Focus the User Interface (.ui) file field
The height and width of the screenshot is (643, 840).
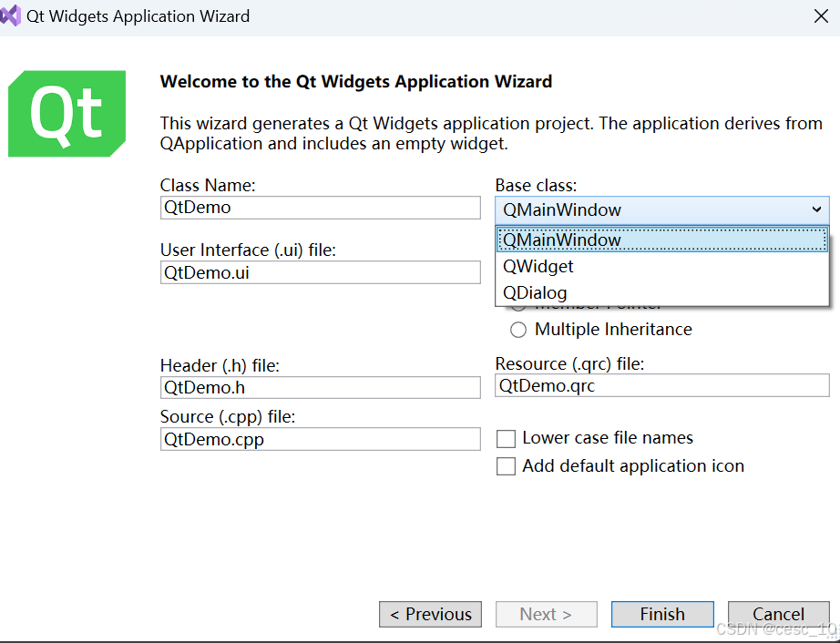321,272
